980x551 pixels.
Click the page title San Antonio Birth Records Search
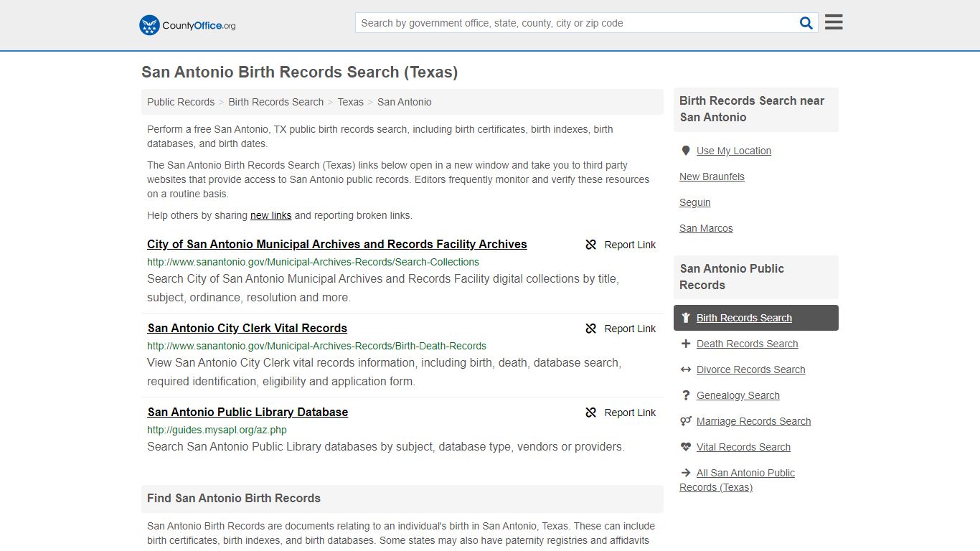(299, 72)
